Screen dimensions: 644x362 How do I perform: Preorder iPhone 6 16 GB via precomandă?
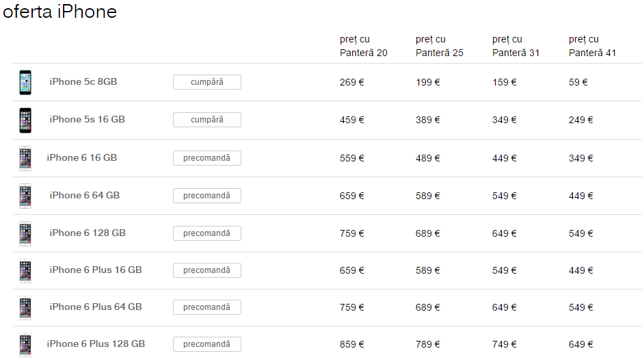tap(207, 158)
